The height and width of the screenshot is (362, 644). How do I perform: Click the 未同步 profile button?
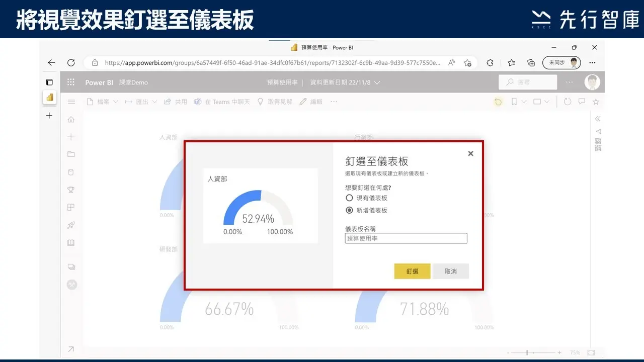tap(561, 63)
